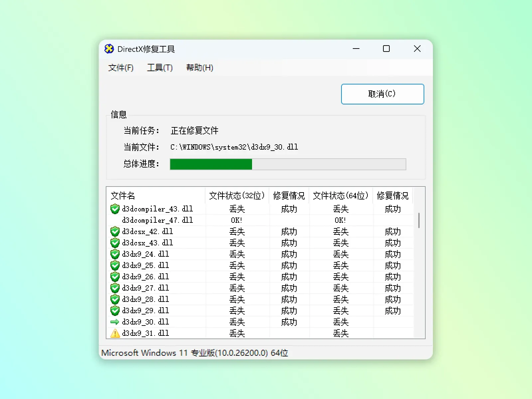Click the current file path C:\WINDOWS\system32\d3dx9_30.dll
This screenshot has width=532, height=399.
click(x=234, y=147)
